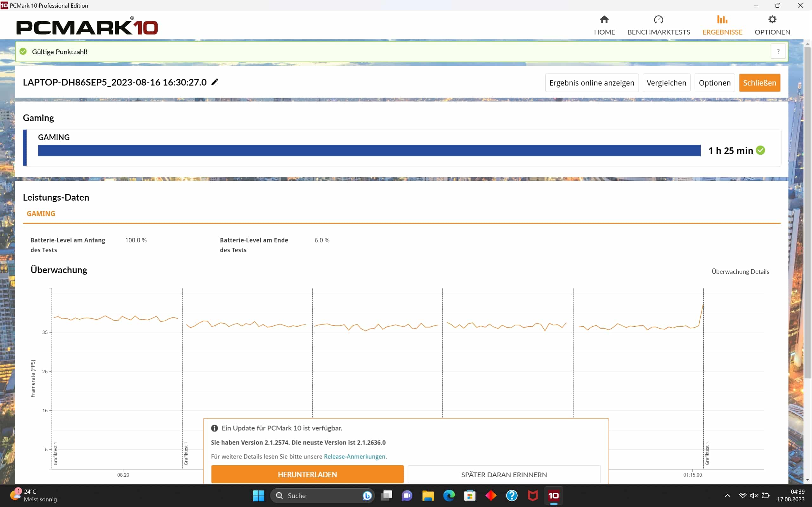Click the question mark help button

778,52
